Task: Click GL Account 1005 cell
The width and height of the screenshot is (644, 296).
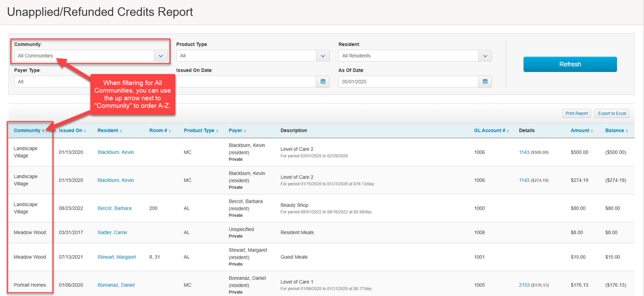Action: (480, 285)
